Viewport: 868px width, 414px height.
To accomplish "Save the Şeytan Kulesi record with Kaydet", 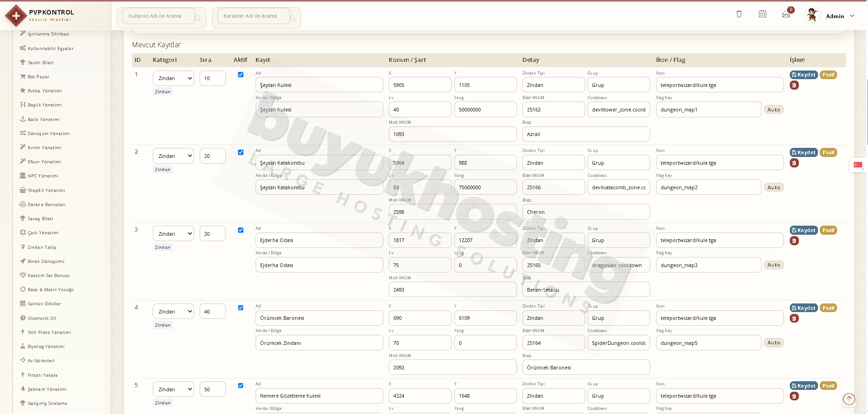I will [804, 75].
